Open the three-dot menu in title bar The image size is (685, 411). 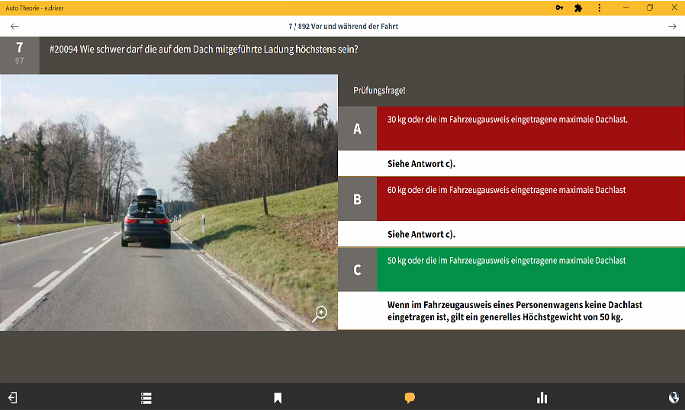599,8
